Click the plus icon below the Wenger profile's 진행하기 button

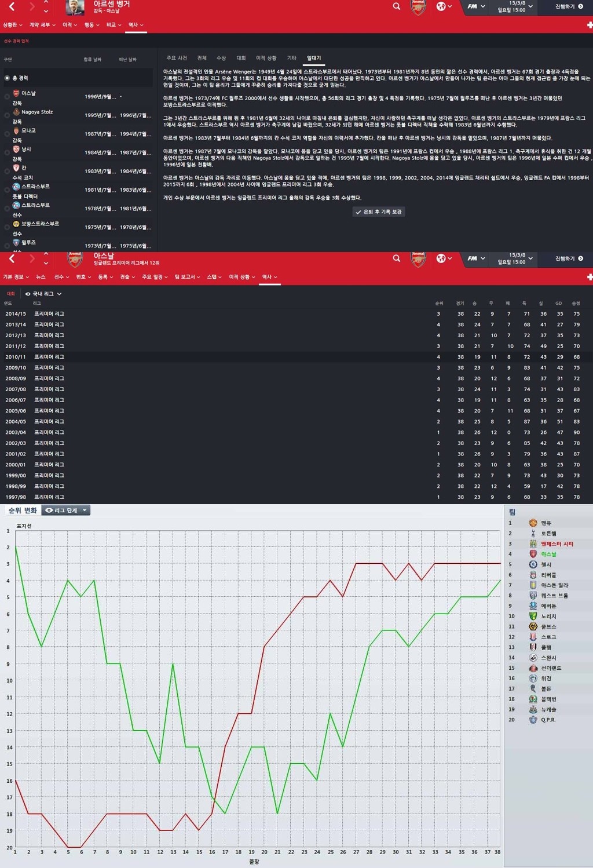click(590, 25)
